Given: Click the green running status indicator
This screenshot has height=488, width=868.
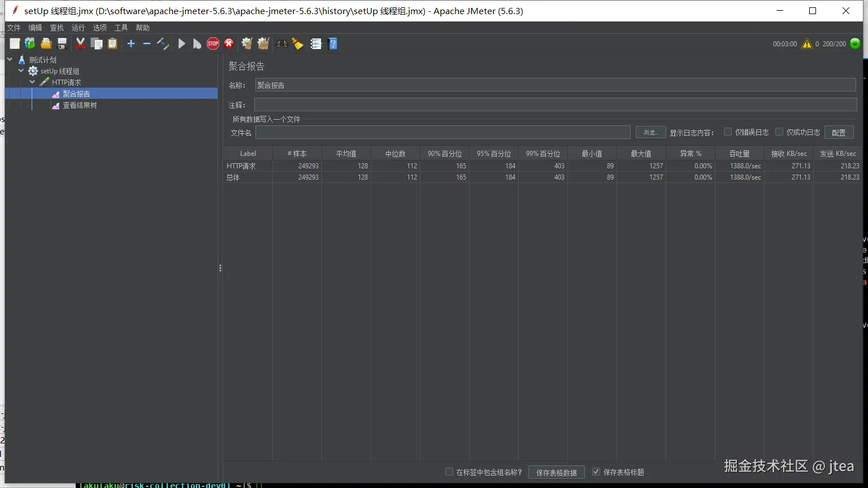Looking at the screenshot, I should [x=855, y=43].
